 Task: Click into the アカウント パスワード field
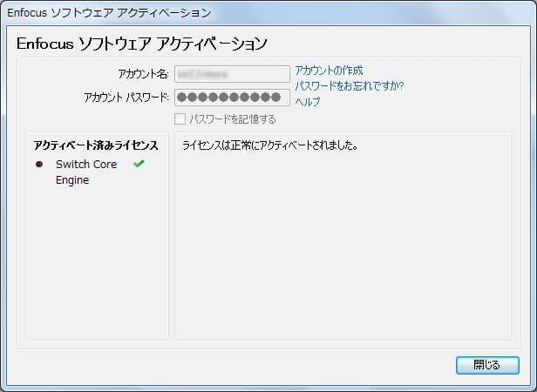pos(232,96)
